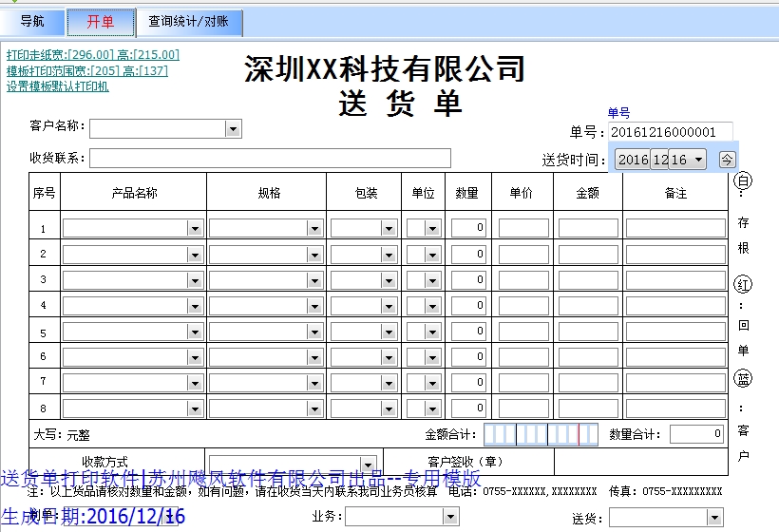Expand the 送货 dropdown
Image resolution: width=779 pixels, height=532 pixels.
pos(714,518)
